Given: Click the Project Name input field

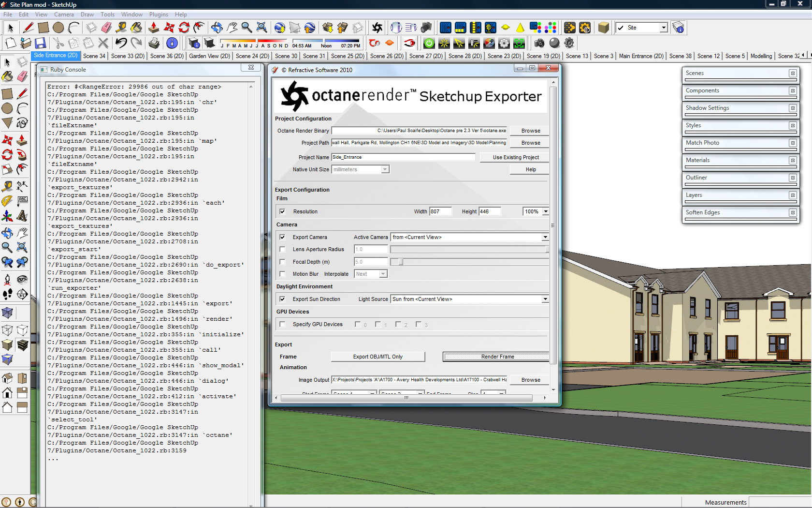Looking at the screenshot, I should pos(403,157).
